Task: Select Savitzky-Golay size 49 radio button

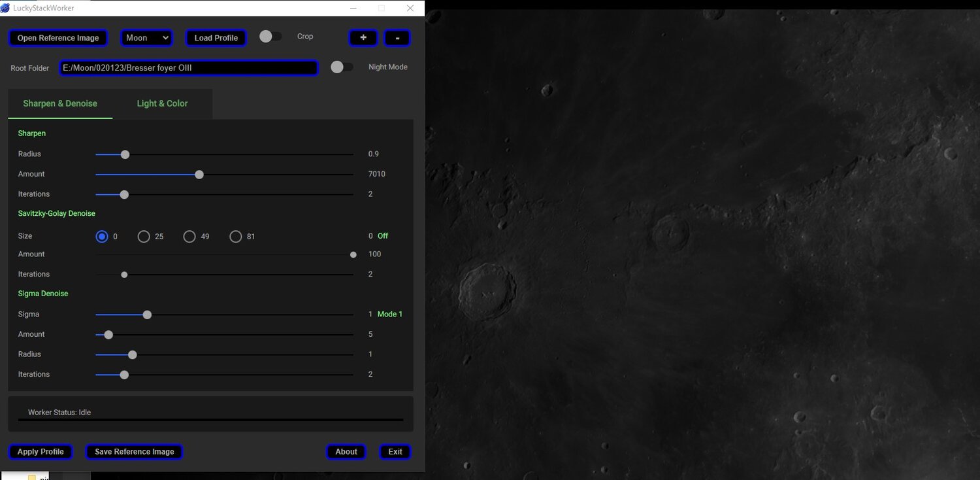Action: pyautogui.click(x=189, y=237)
